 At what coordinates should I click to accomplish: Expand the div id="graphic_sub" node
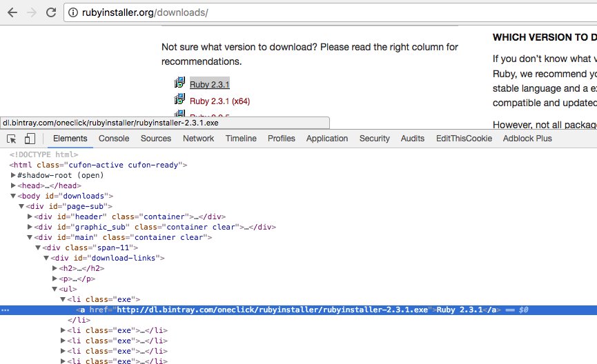click(30, 227)
